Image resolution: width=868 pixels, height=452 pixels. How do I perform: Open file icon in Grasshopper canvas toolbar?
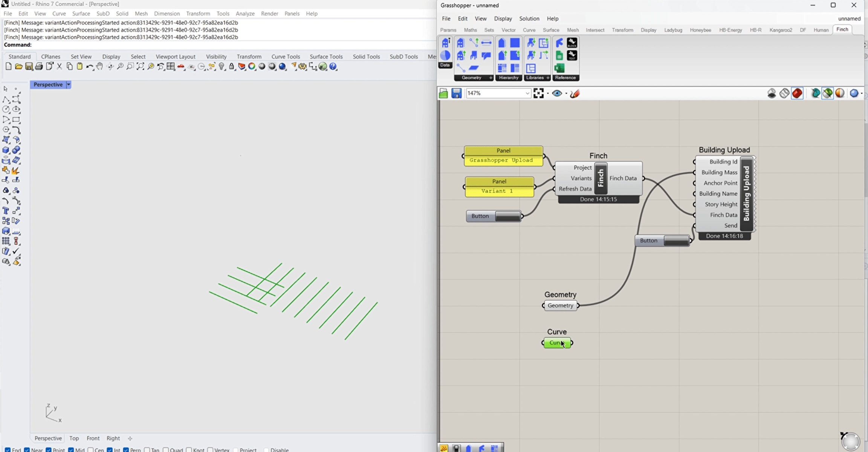point(443,93)
